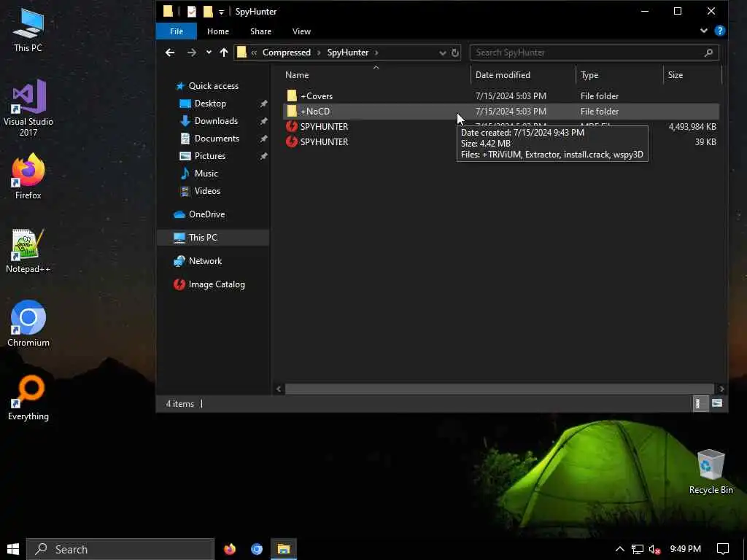Image resolution: width=747 pixels, height=560 pixels.
Task: Select OneDrive in navigation pane
Action: click(x=206, y=214)
